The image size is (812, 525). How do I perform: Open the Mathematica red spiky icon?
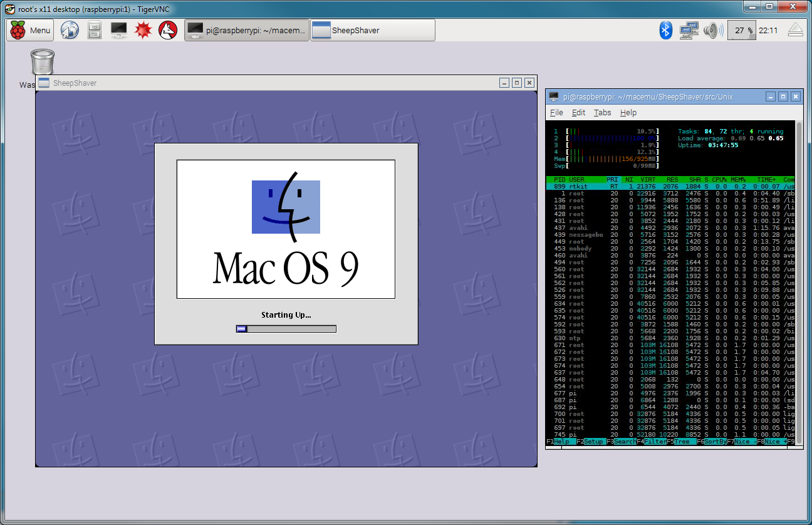(143, 30)
